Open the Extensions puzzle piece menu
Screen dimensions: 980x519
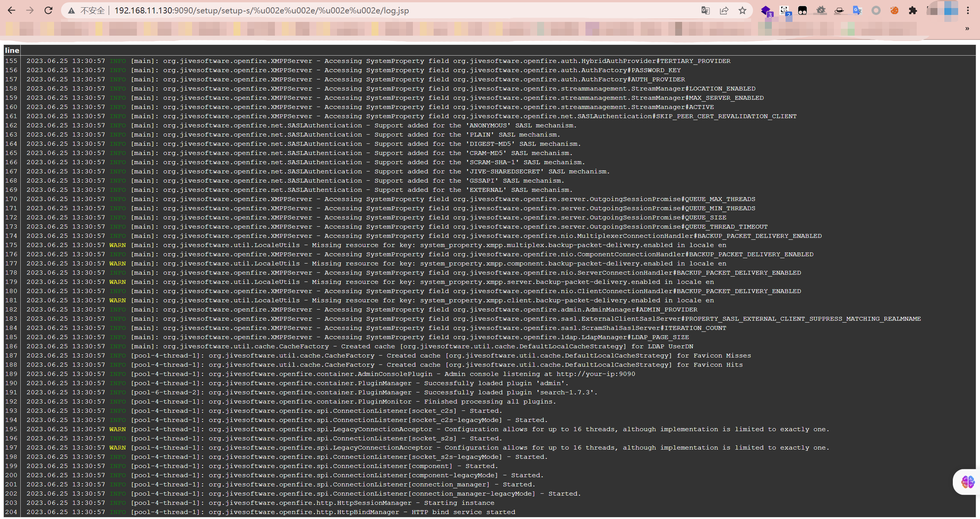(x=913, y=10)
